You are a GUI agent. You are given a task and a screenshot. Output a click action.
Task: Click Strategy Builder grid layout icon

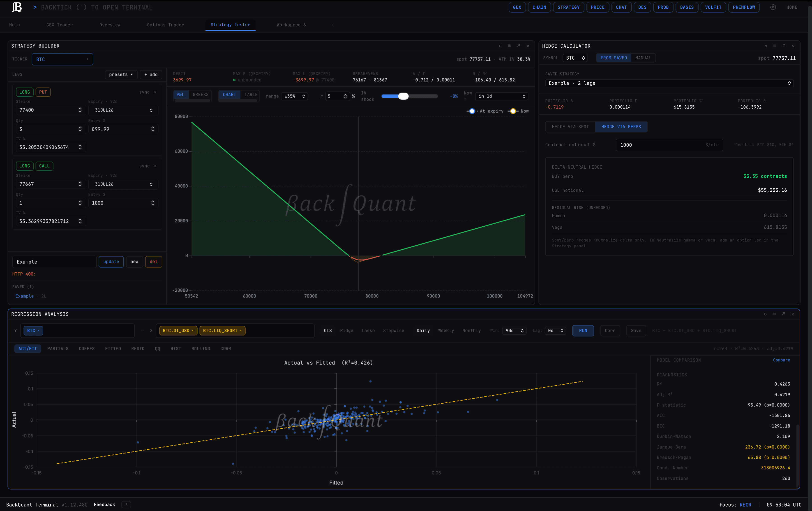(x=509, y=46)
